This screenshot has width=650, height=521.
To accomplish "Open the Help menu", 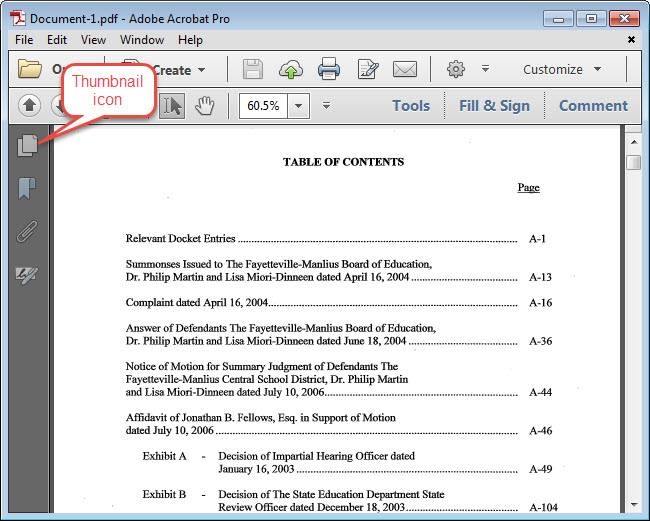I will coord(190,40).
